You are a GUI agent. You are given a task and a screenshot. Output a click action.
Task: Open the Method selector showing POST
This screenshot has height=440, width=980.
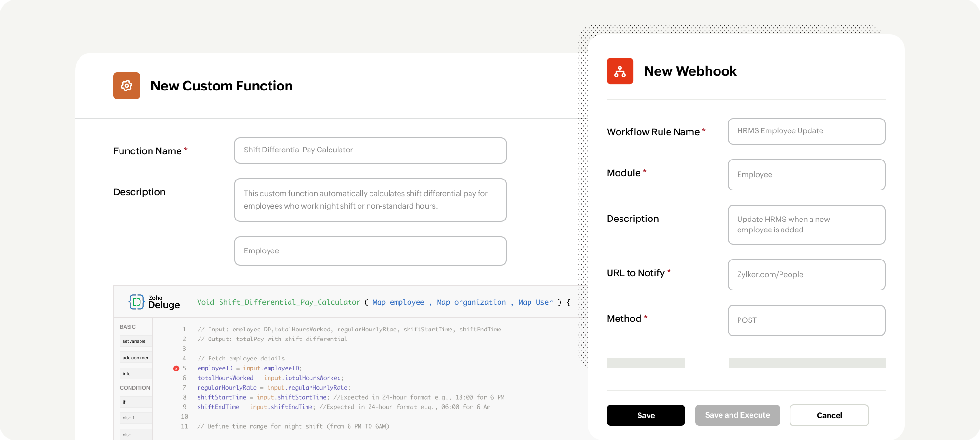[806, 320]
